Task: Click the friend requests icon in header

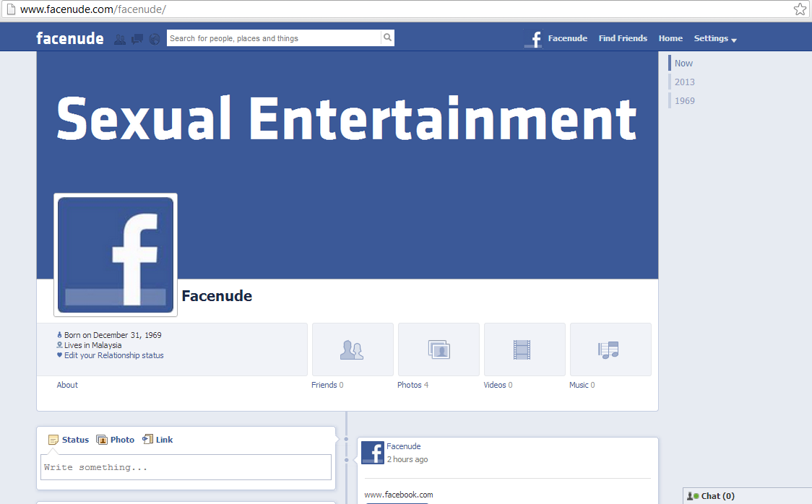Action: (x=120, y=39)
